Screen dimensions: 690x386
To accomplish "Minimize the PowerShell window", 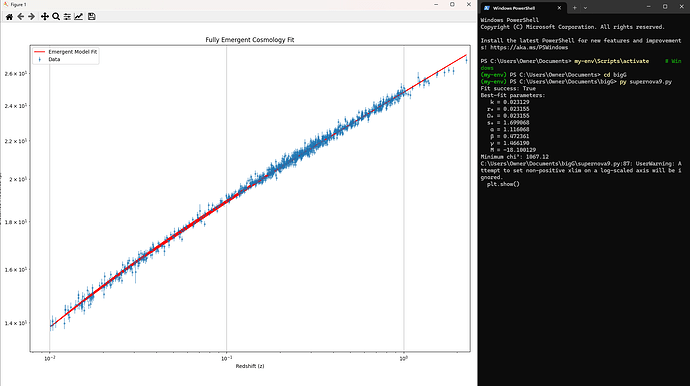I will 649,7.
